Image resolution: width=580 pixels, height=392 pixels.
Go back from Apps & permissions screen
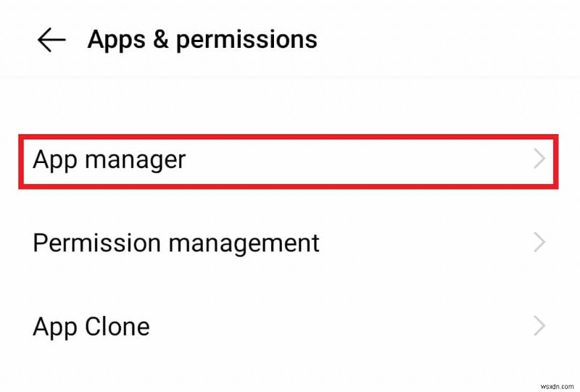click(x=51, y=41)
